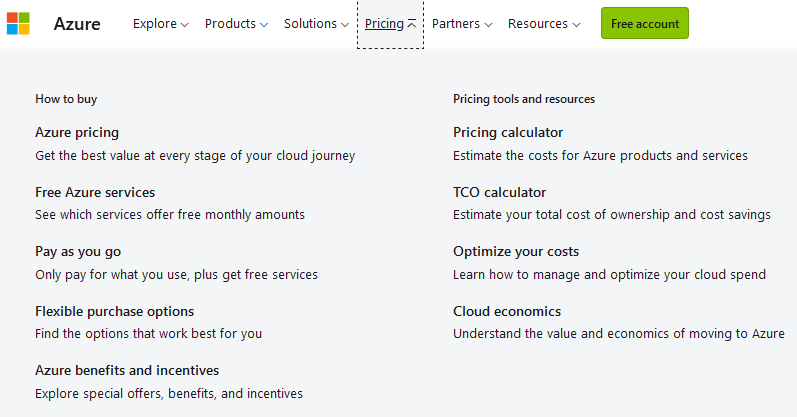
Task: Visit Azure benefits and incentives
Action: point(127,370)
